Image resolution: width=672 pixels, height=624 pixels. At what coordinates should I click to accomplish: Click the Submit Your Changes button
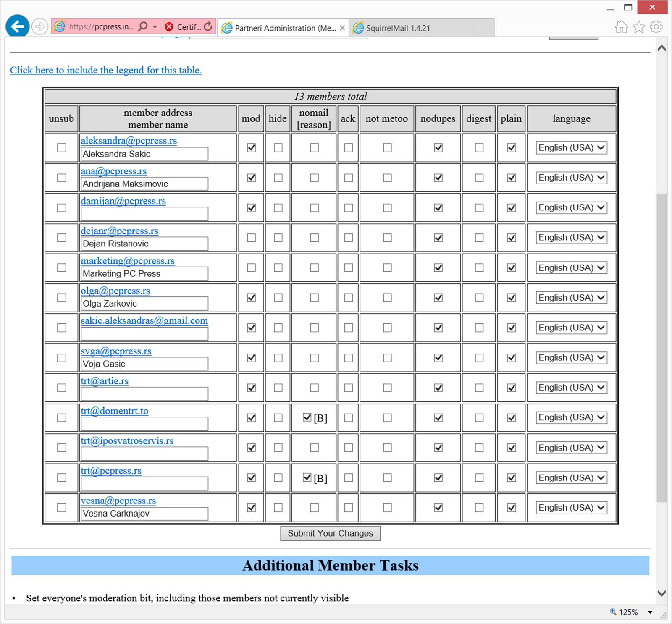330,533
